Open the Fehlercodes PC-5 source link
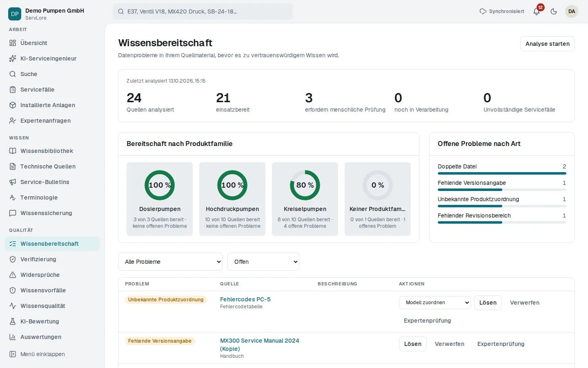 coord(245,299)
